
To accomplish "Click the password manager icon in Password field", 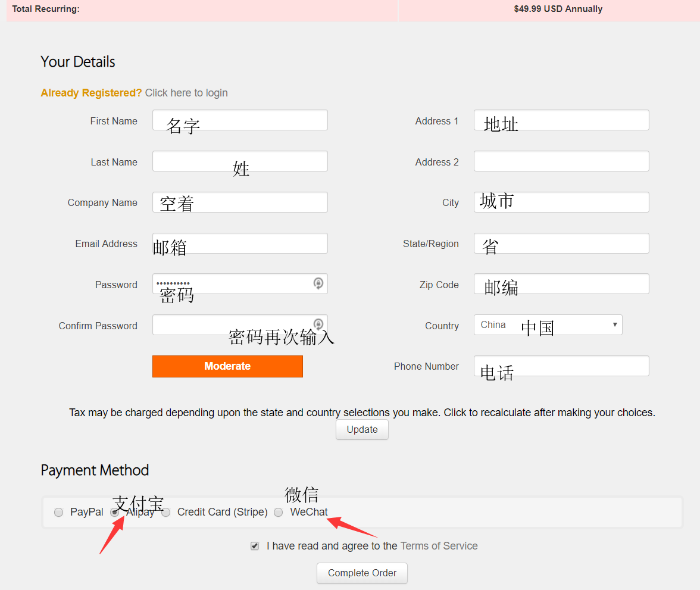I will [x=318, y=283].
